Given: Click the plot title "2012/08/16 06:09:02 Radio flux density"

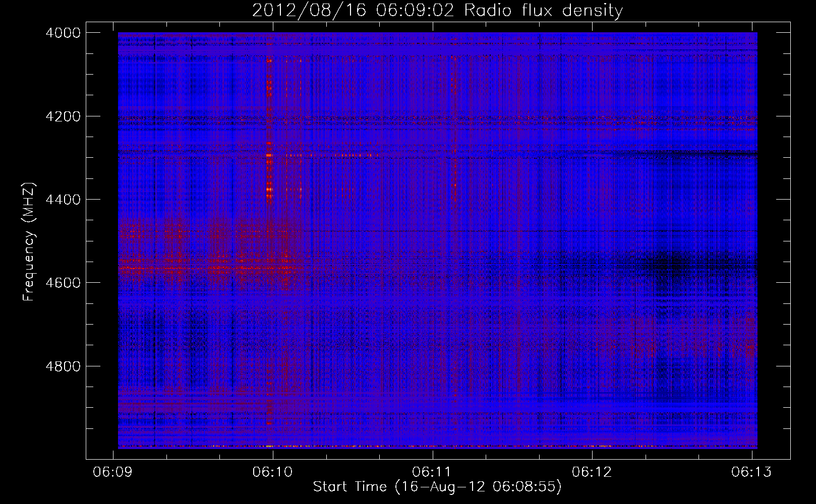Looking at the screenshot, I should click(437, 10).
